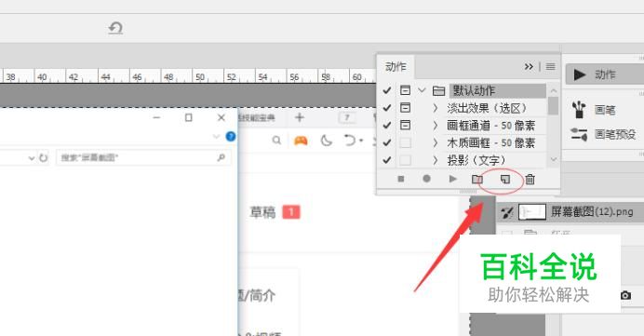Delete selected action with the trash icon
Screen dimensions: 644x336
click(530, 179)
